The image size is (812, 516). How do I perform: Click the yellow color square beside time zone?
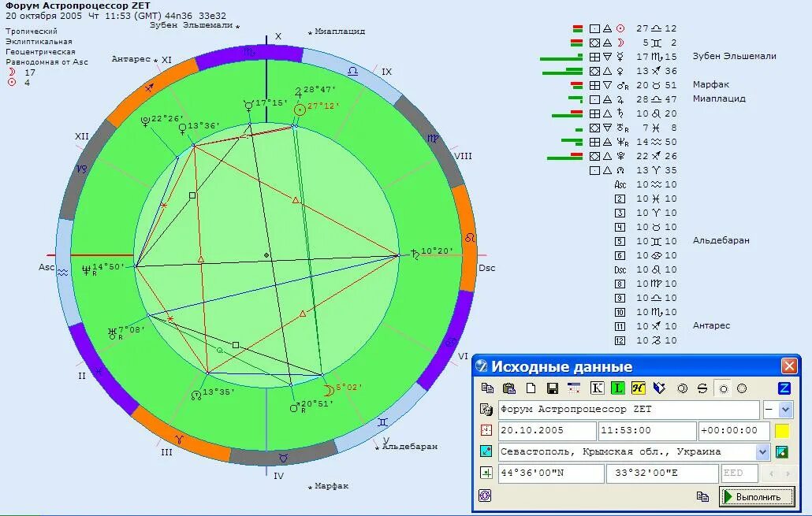point(782,431)
